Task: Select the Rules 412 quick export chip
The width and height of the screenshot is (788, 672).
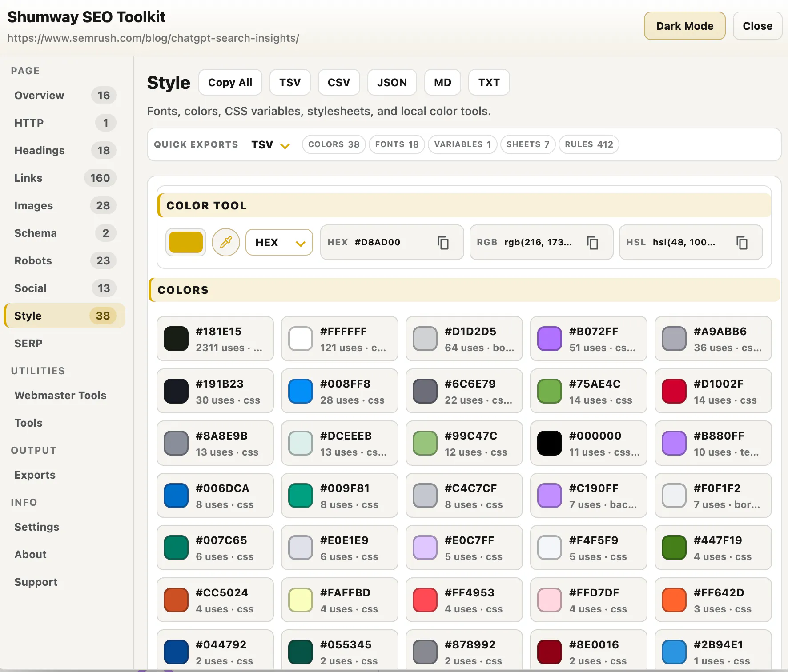Action: 589,144
